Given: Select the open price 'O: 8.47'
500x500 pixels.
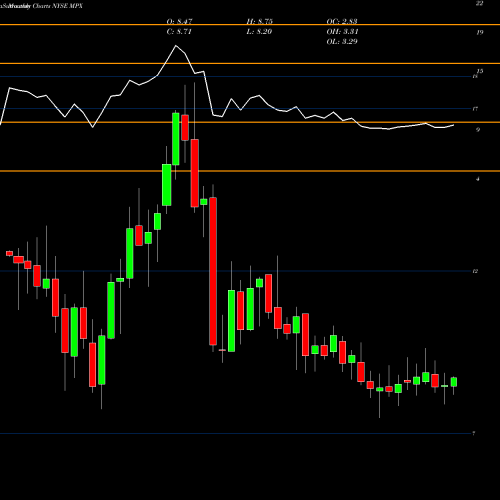Looking at the screenshot, I should click(179, 21).
